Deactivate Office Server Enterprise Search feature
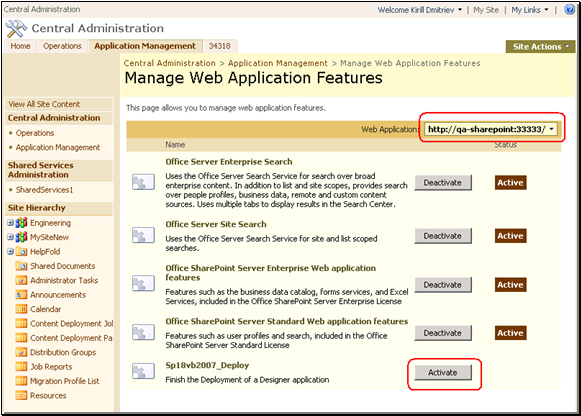581x416 pixels. coord(443,183)
